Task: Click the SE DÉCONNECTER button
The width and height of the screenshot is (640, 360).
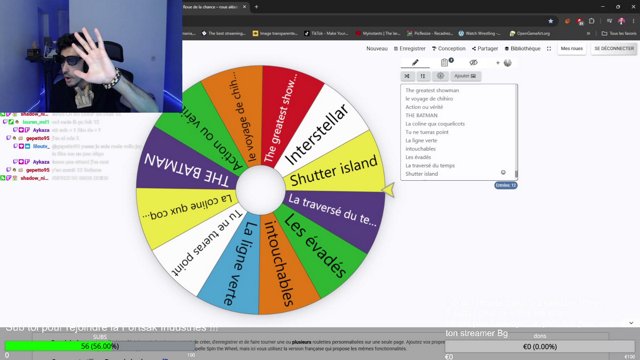Action: 614,49
